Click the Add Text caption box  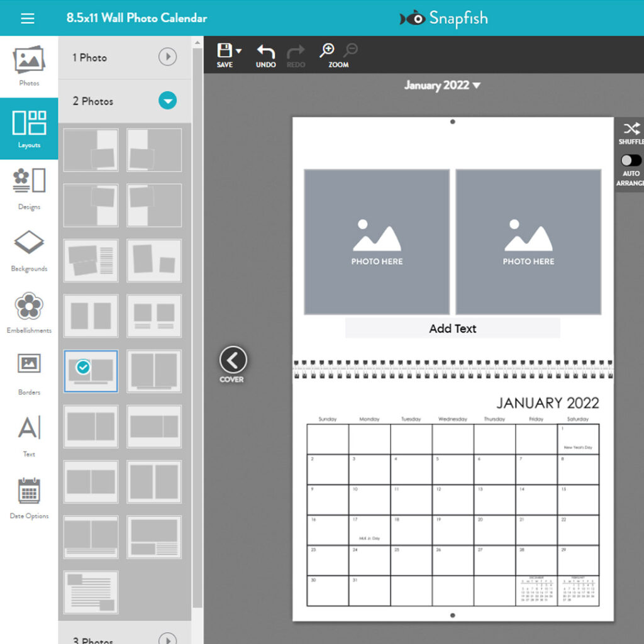click(x=452, y=328)
